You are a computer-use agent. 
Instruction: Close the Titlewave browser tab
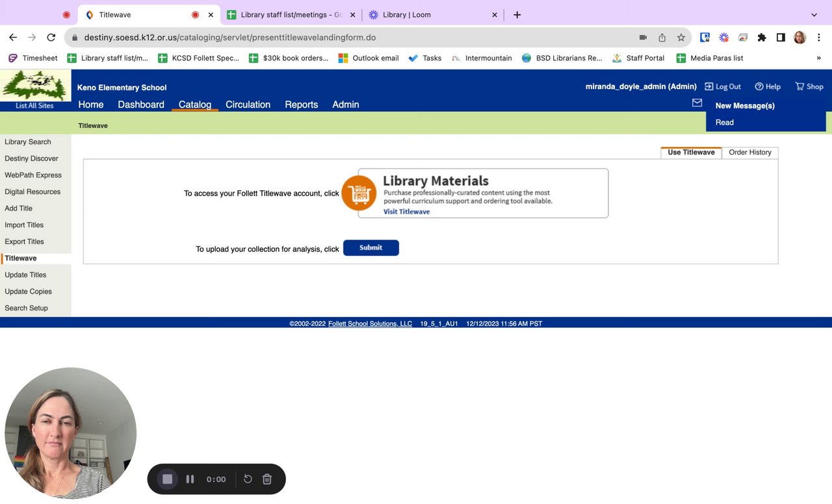(x=211, y=15)
